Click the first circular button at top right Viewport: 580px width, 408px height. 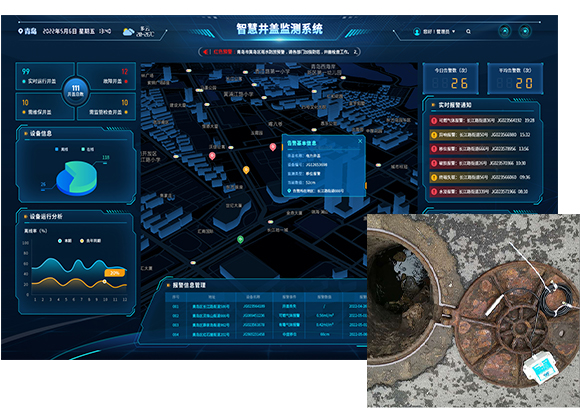click(505, 31)
